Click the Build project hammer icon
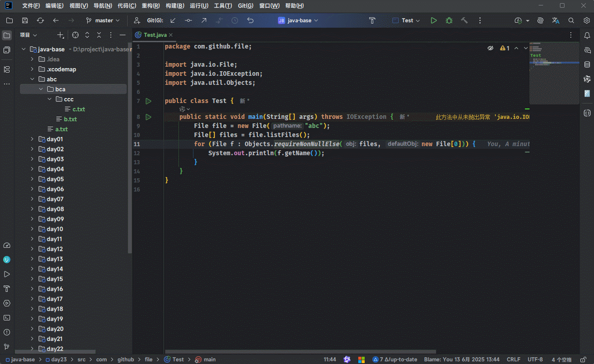 [x=464, y=20]
